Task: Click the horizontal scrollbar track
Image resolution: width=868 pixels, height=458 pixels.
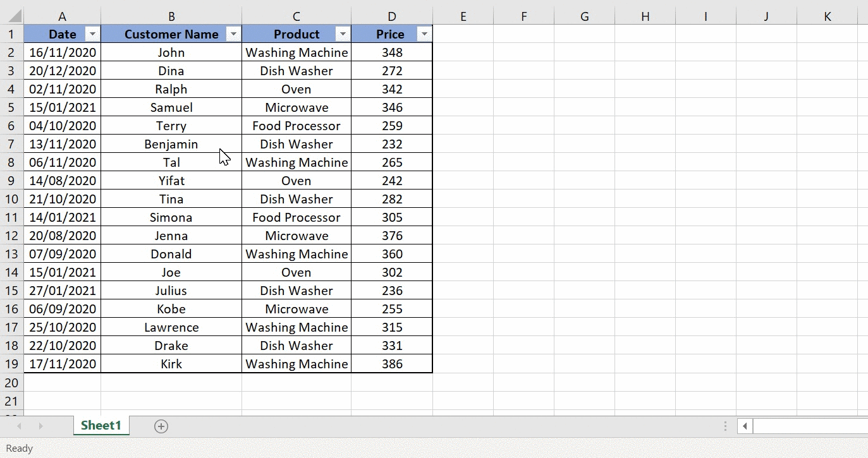Action: coord(809,426)
